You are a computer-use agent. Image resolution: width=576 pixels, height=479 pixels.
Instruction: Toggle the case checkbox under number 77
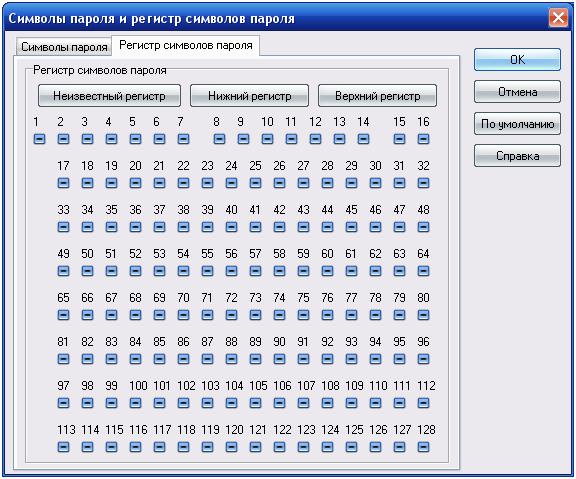pos(351,315)
